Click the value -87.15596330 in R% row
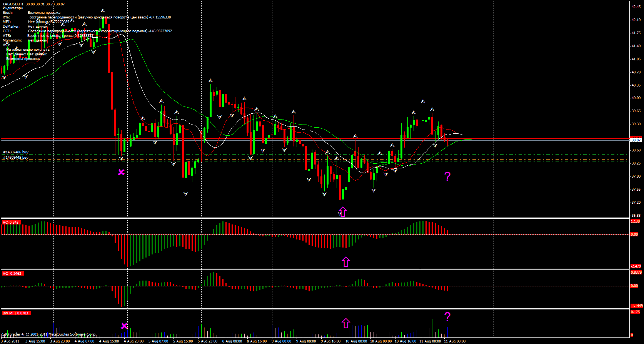The image size is (644, 344). (x=160, y=17)
